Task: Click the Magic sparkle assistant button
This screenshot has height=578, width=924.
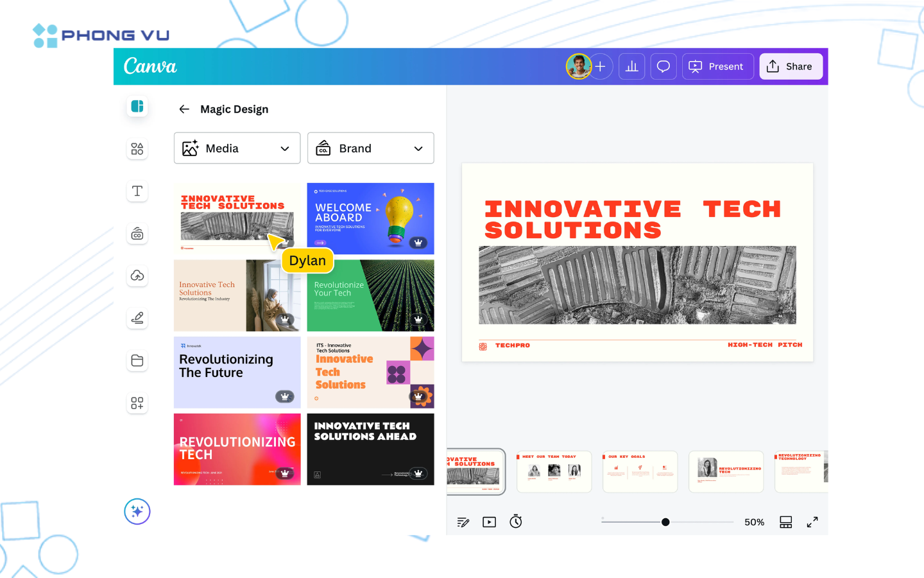Action: pos(137,512)
